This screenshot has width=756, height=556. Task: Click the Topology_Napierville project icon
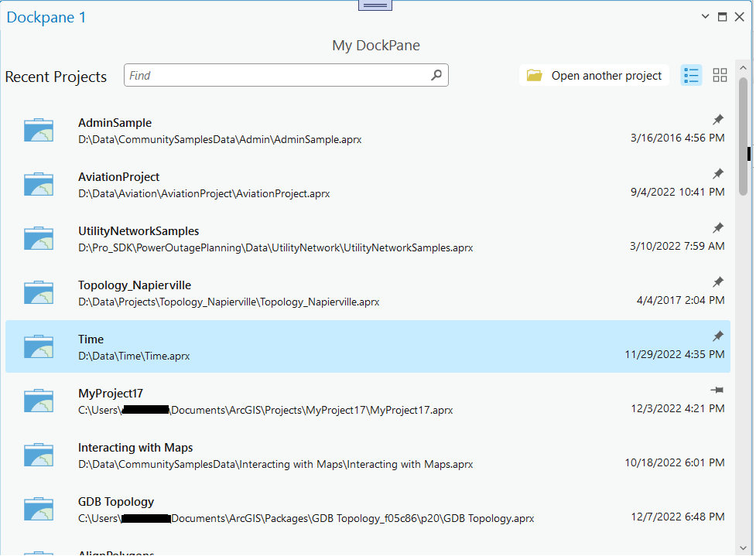[39, 293]
